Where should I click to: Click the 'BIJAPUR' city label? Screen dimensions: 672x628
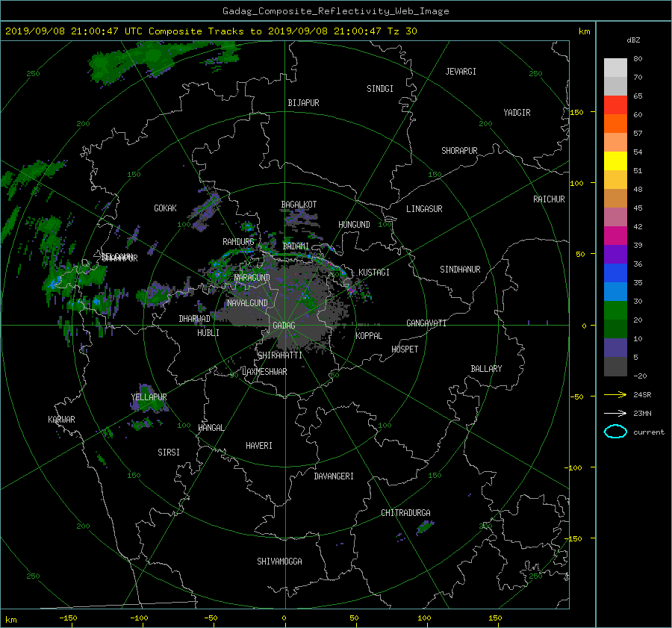[x=303, y=103]
